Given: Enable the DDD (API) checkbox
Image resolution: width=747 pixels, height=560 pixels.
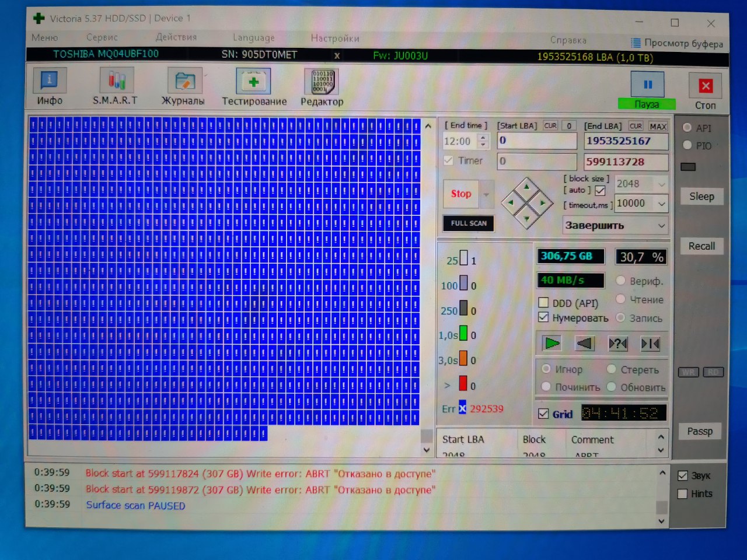Looking at the screenshot, I should (543, 302).
